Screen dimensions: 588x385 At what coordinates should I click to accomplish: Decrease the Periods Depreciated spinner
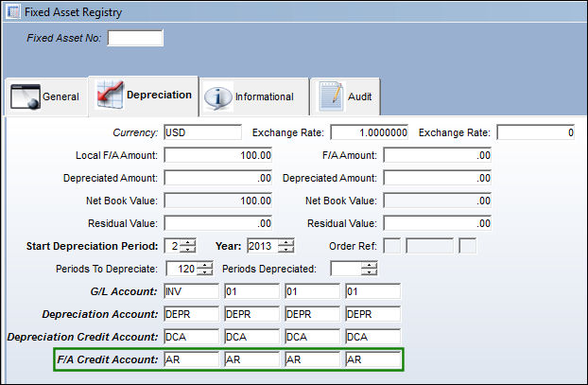(x=370, y=272)
